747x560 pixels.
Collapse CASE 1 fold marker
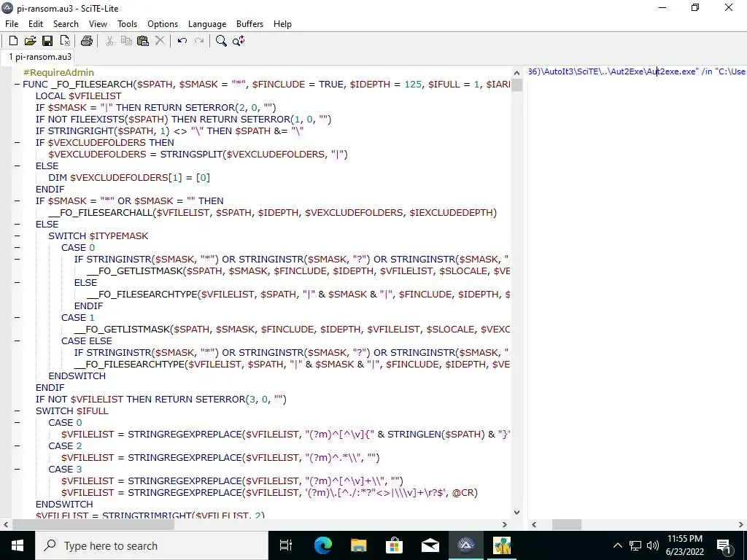pyautogui.click(x=18, y=318)
